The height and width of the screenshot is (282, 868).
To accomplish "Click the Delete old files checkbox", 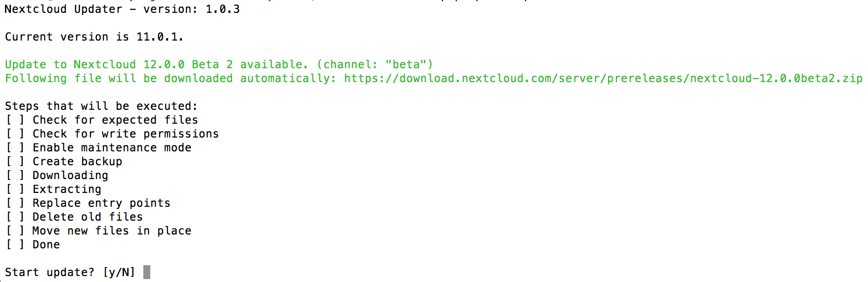I will pos(15,217).
